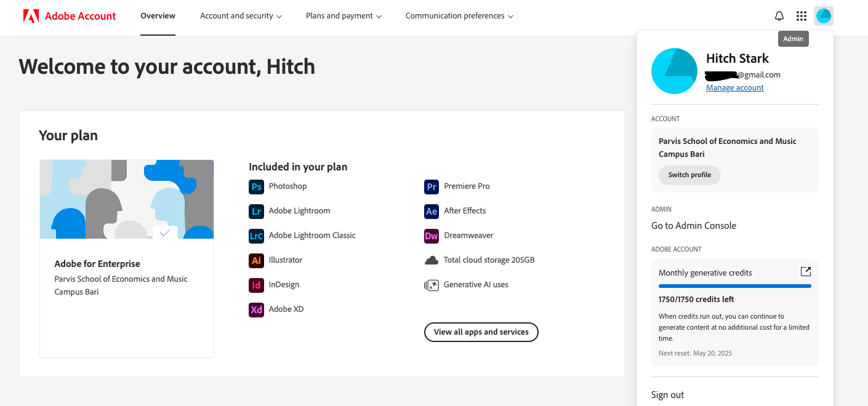Click the Switch profile button

click(689, 175)
